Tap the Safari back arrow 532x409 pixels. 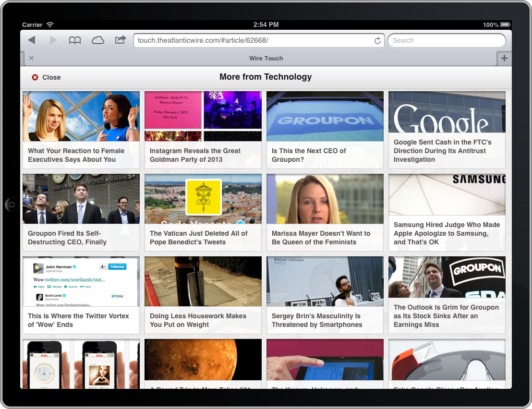coord(32,40)
